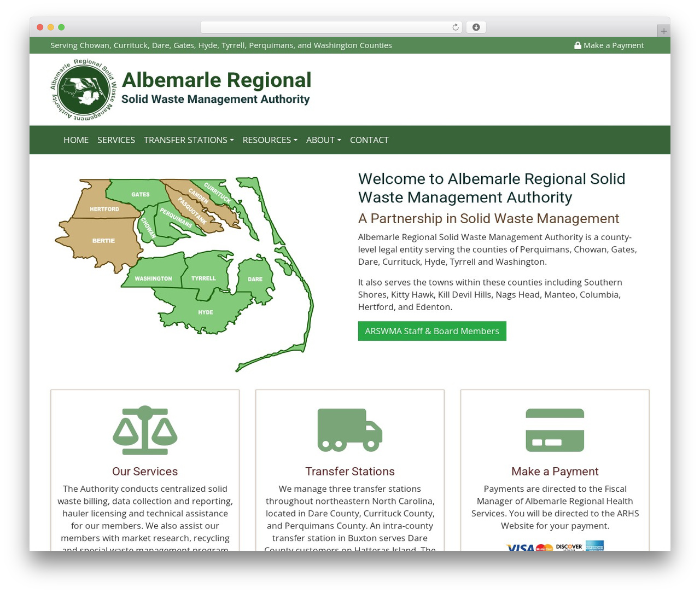
Task: Click the balance scales icon above Our Services
Action: coord(145,430)
